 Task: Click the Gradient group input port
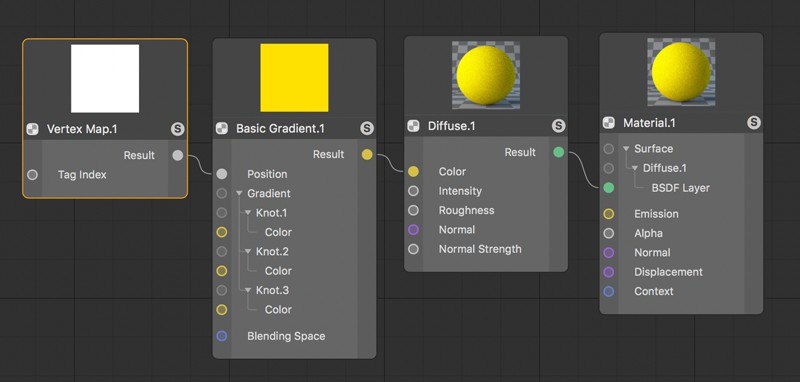coord(221,193)
